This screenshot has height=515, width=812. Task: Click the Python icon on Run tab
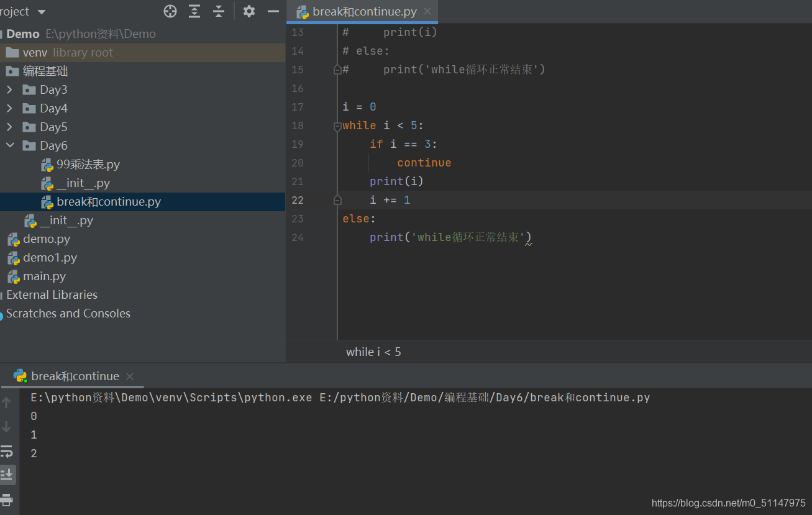coord(21,376)
